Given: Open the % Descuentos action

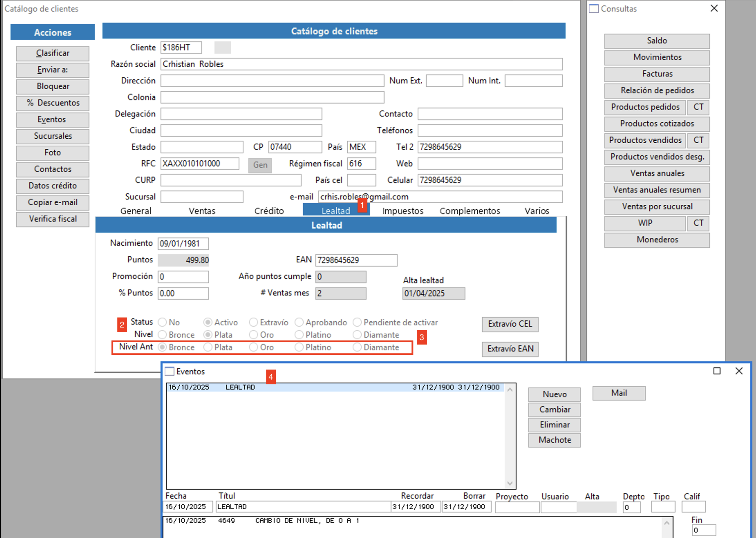Looking at the screenshot, I should click(53, 103).
